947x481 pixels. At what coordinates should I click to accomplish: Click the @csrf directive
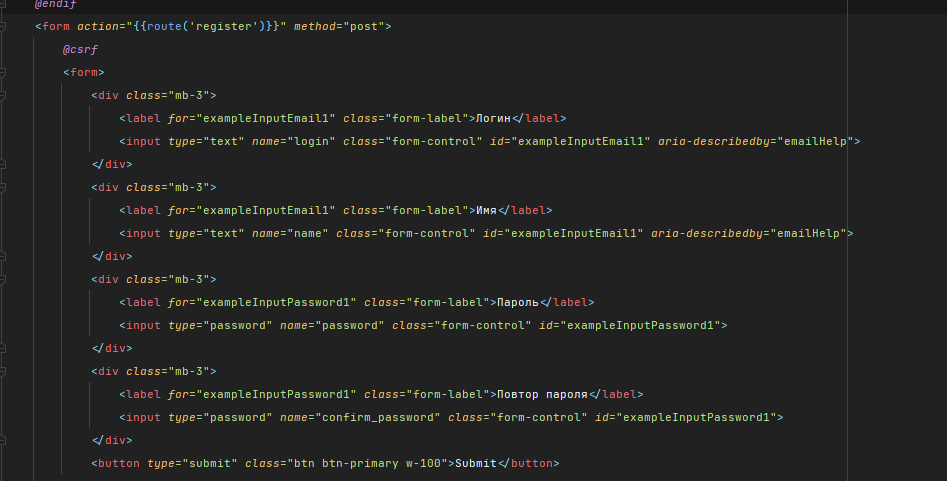point(80,50)
